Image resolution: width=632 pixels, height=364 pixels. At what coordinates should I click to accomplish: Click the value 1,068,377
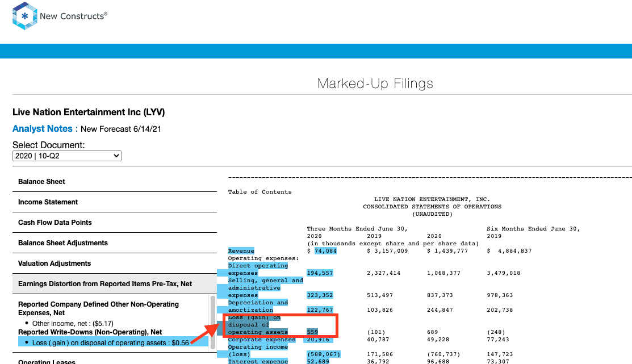click(443, 273)
